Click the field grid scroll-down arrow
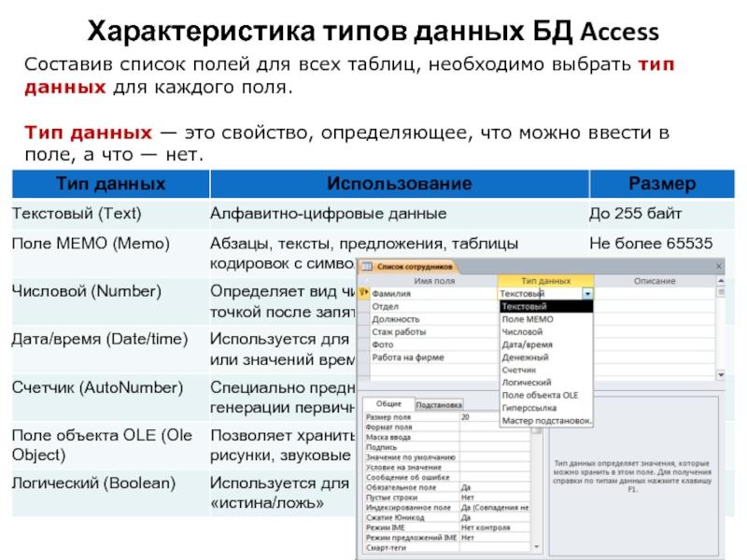Screen dimensions: 747x560 tap(720, 375)
